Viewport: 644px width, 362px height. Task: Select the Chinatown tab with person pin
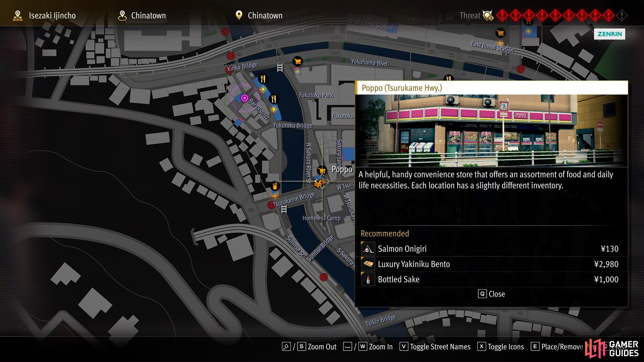(x=142, y=15)
